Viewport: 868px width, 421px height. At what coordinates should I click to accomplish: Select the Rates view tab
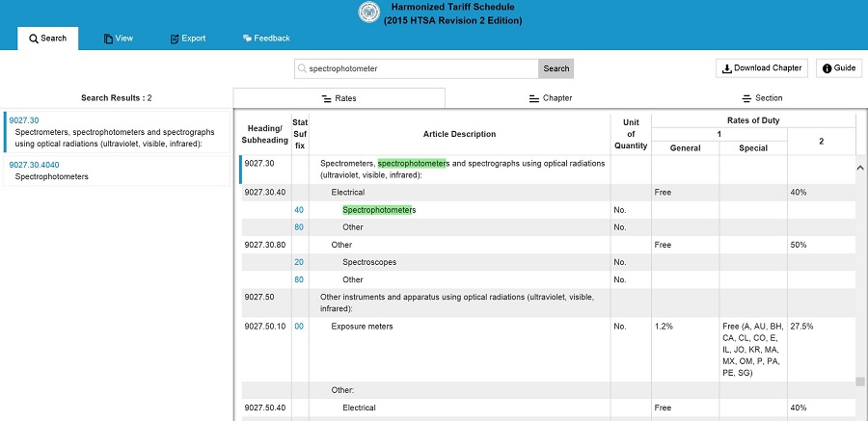point(339,98)
